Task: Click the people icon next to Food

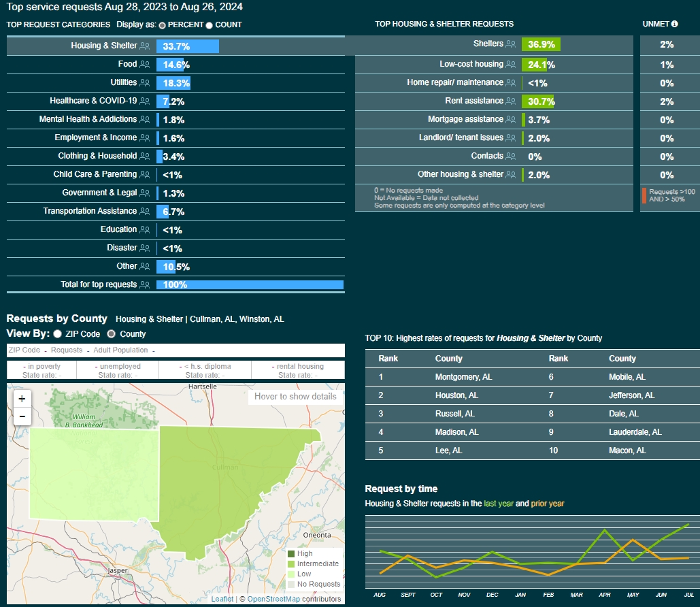Action: click(x=144, y=65)
